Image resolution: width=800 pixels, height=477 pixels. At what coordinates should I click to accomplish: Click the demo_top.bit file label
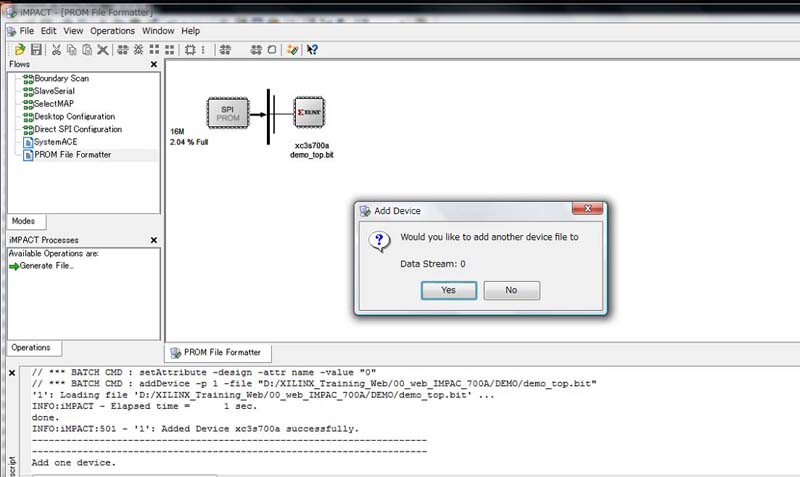[312, 155]
